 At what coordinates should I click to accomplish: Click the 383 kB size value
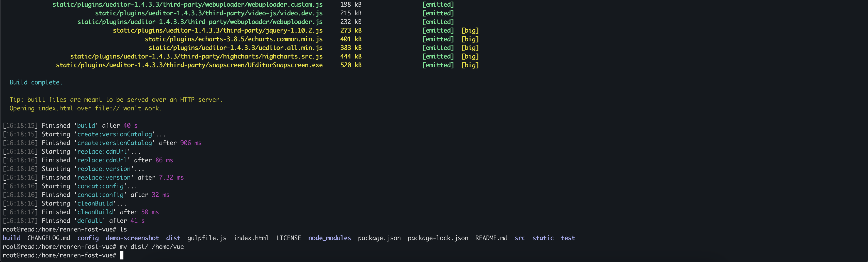point(351,48)
